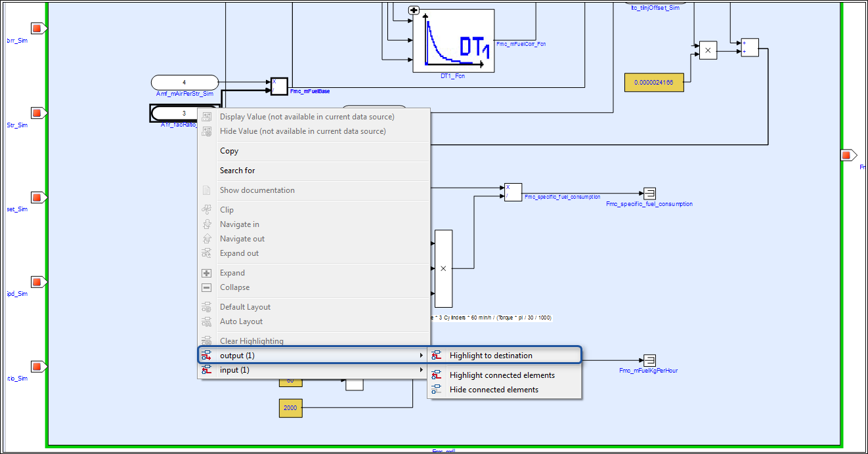Choose Highlight connected elements option
The height and width of the screenshot is (454, 868).
[x=502, y=375]
